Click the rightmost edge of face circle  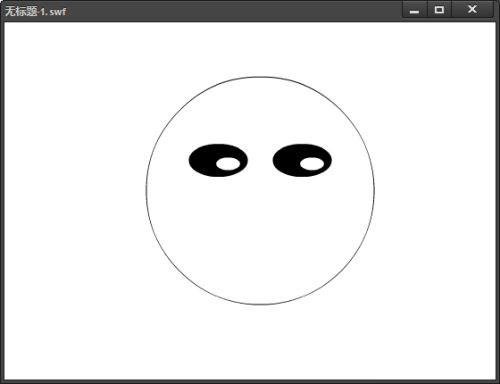tap(374, 191)
